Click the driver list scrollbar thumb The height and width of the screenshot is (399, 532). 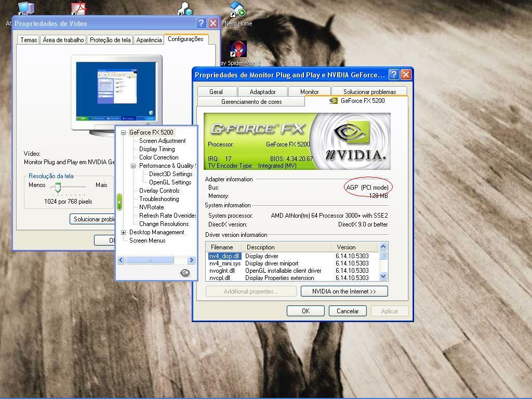[x=383, y=255]
